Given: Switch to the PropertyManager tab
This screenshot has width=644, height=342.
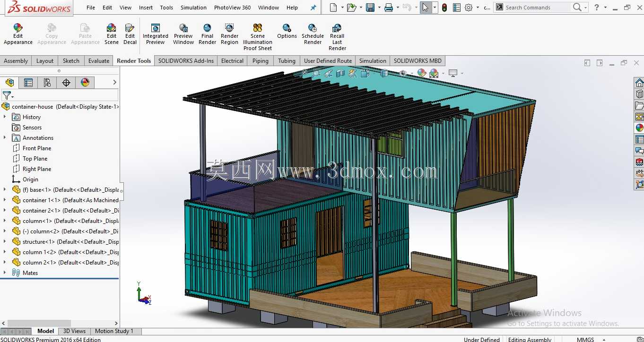Looking at the screenshot, I should coord(28,83).
